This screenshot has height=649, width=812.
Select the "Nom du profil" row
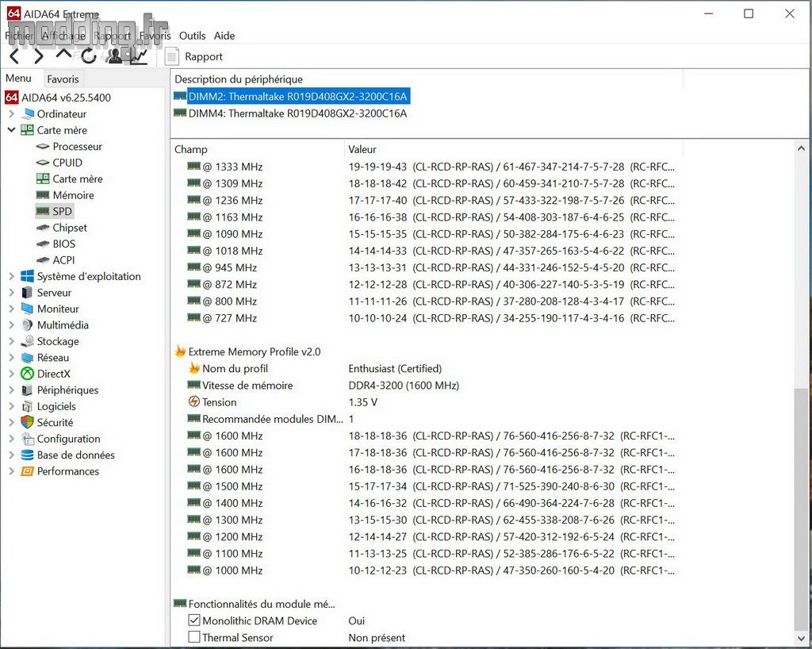(315, 369)
